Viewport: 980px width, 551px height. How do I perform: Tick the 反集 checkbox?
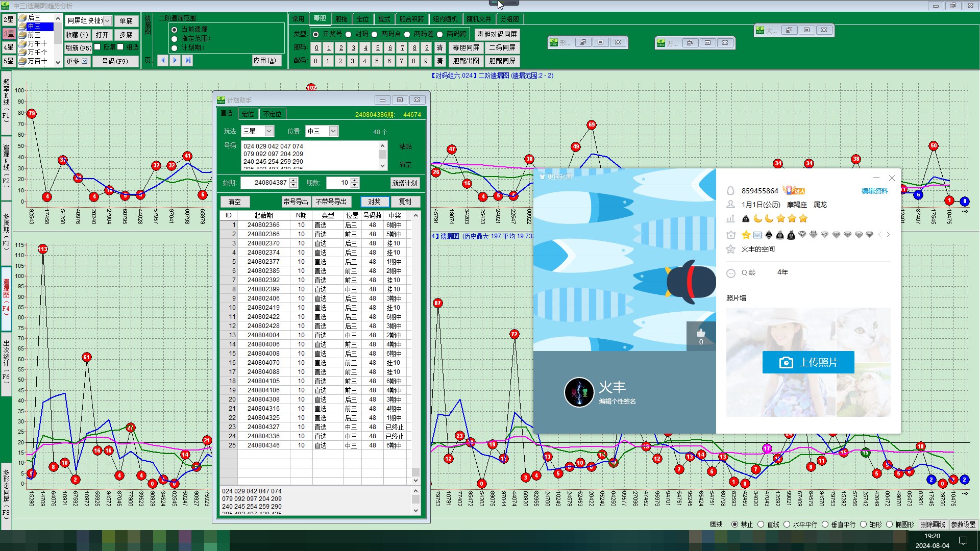click(97, 47)
